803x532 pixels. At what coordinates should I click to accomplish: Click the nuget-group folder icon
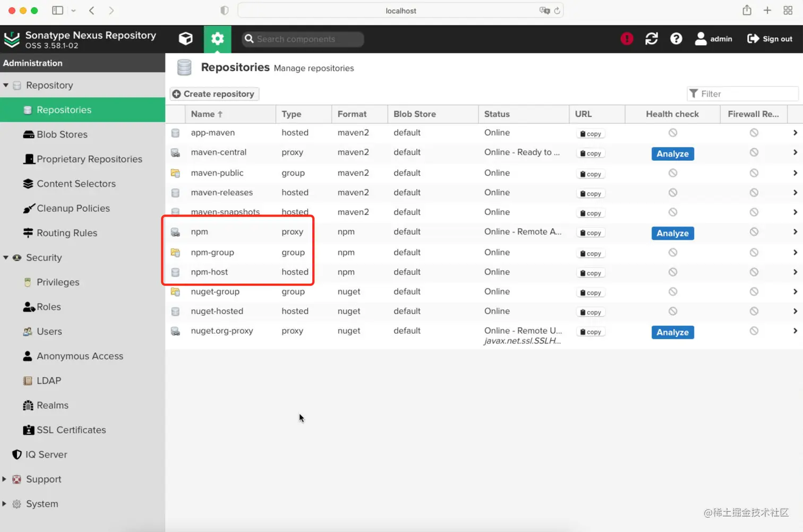coord(175,291)
